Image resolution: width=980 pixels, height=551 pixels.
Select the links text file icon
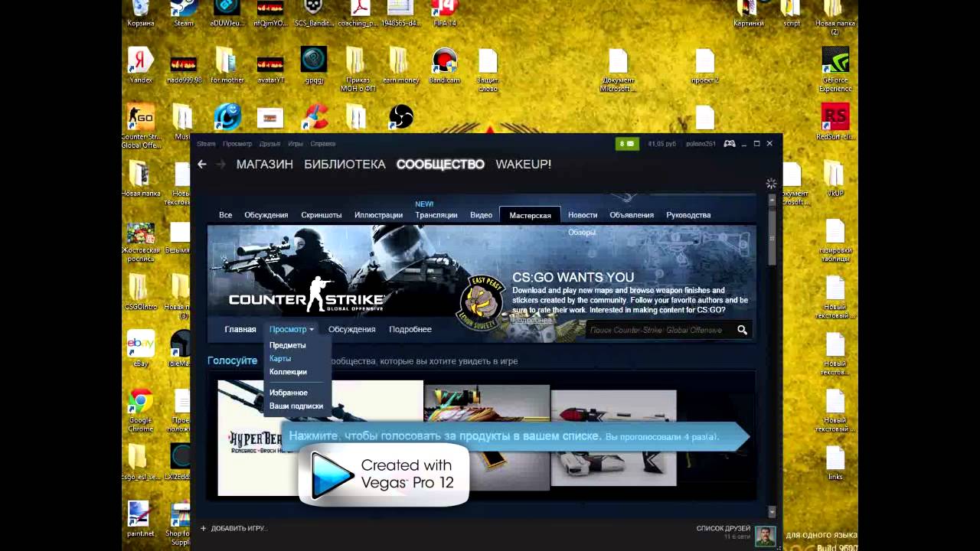835,462
